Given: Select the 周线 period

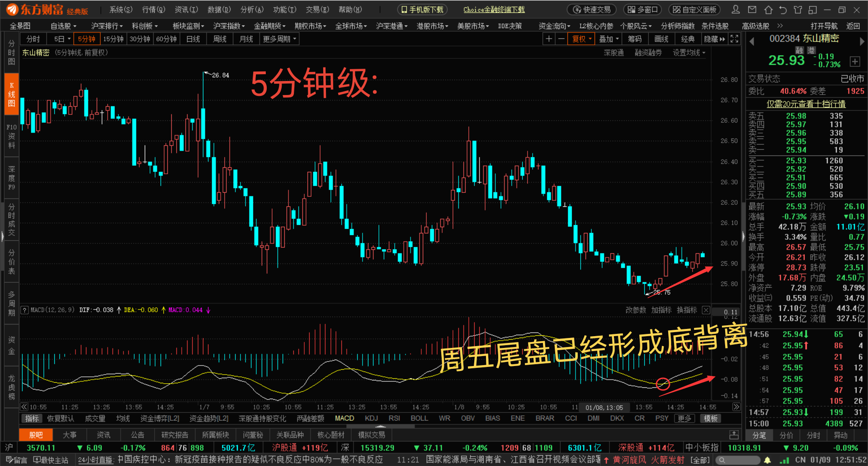Looking at the screenshot, I should pyautogui.click(x=220, y=39).
